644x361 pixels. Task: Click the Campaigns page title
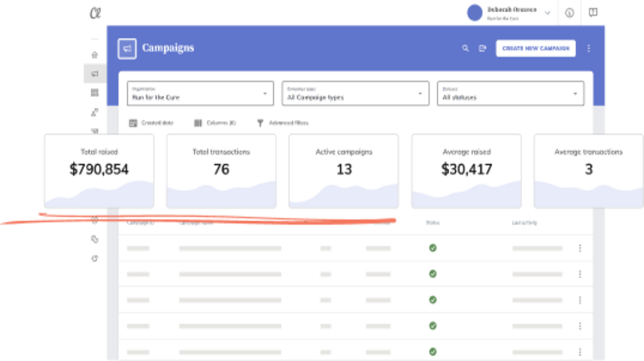pos(168,47)
